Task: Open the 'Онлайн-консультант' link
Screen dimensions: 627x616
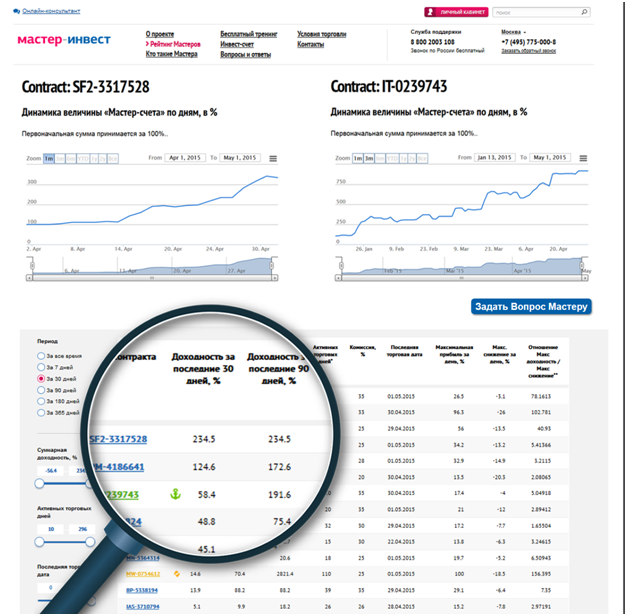Action: pyautogui.click(x=51, y=11)
